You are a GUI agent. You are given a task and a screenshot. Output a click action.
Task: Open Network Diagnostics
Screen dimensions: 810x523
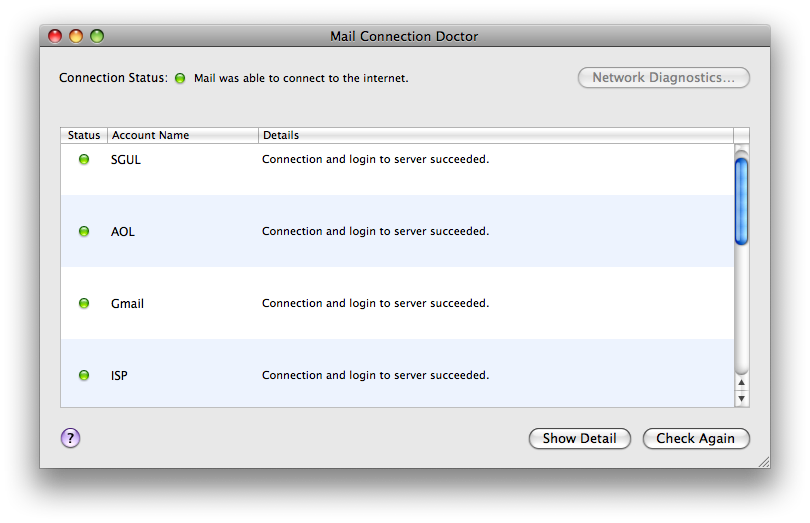[663, 78]
